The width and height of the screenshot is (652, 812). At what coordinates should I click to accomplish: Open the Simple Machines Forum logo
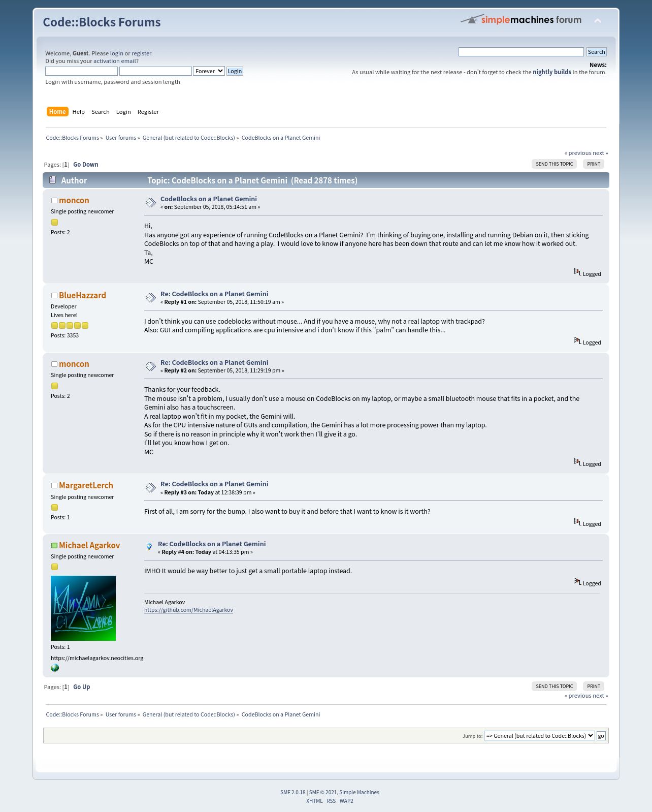coord(521,20)
